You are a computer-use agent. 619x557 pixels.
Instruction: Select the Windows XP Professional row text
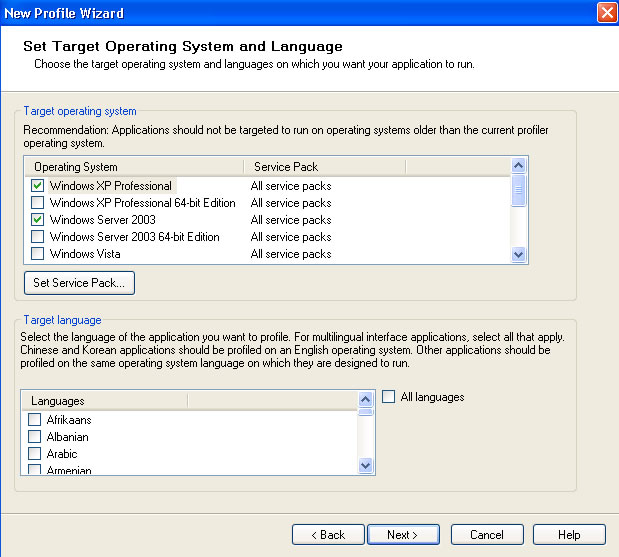(x=111, y=186)
